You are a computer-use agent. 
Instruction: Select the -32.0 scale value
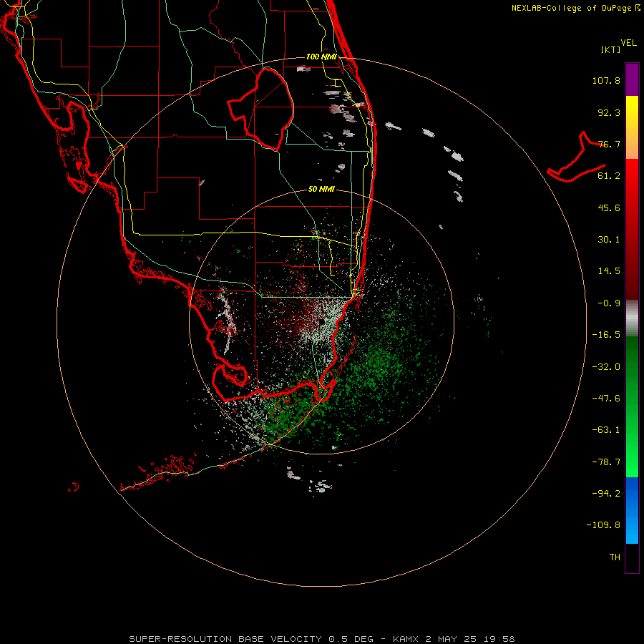point(606,367)
